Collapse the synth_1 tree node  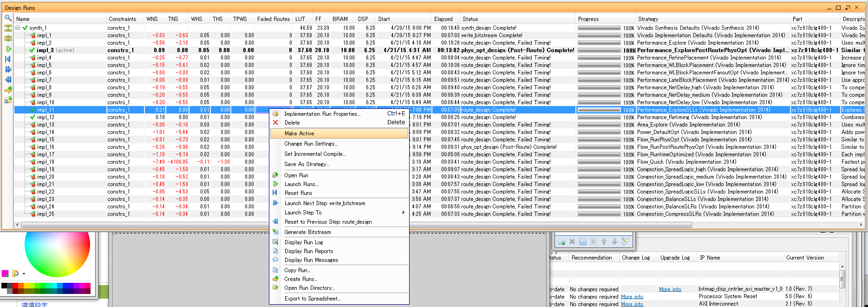[x=18, y=28]
